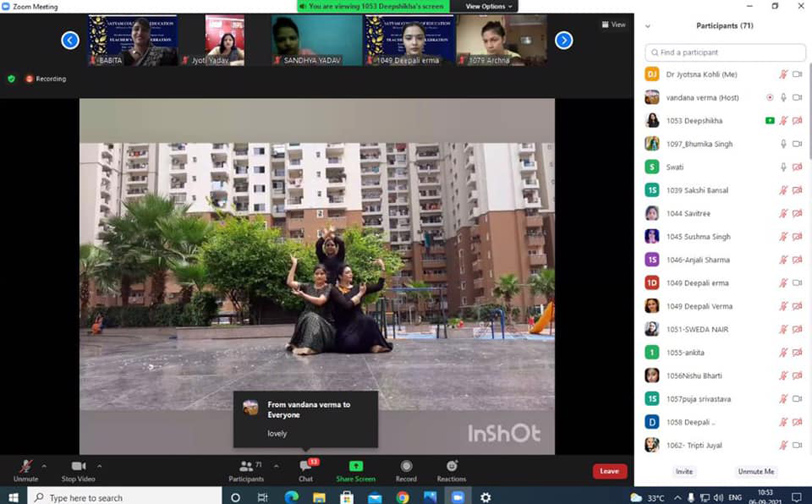
Task: Click the Invite button
Action: 684,471
